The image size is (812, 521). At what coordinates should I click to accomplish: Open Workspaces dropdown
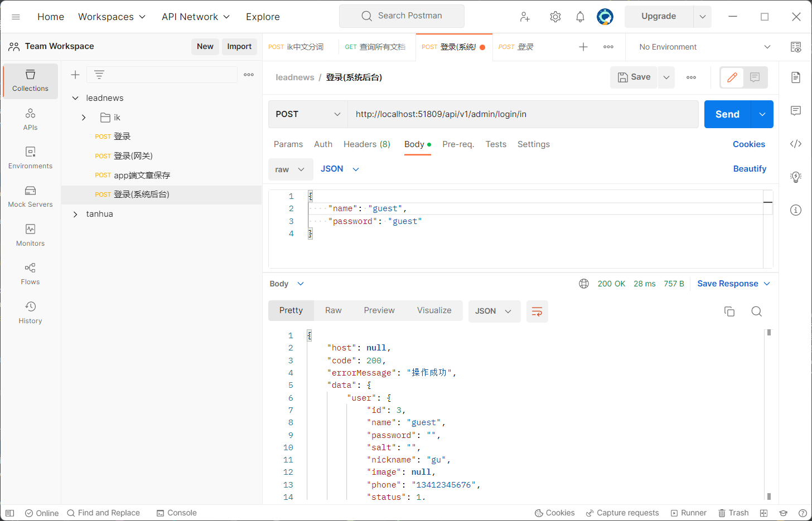click(112, 17)
